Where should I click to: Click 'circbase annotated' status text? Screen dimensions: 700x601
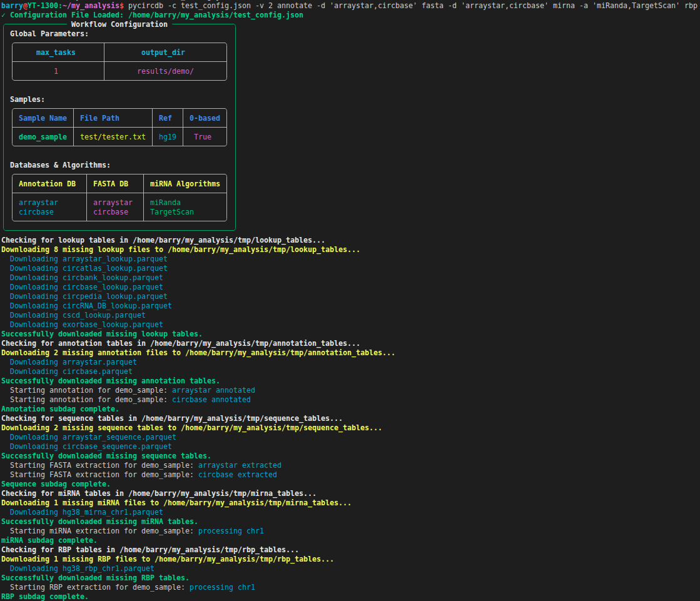coord(211,400)
